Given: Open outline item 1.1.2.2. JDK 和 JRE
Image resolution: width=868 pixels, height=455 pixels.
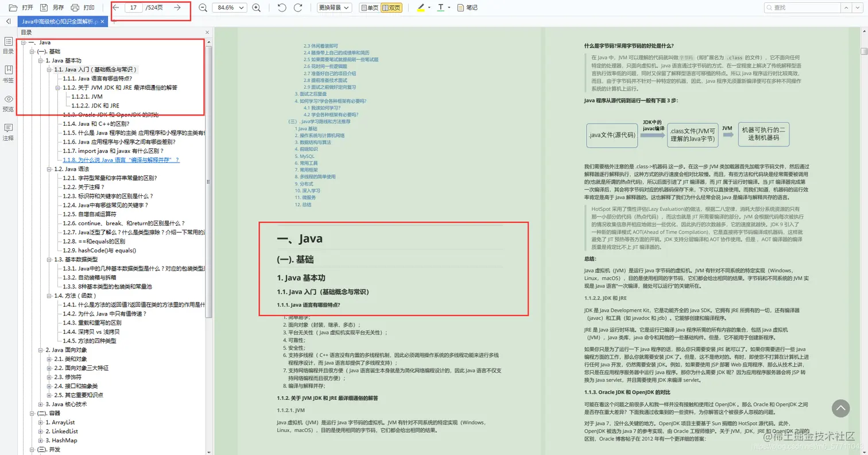Looking at the screenshot, I should 95,106.
